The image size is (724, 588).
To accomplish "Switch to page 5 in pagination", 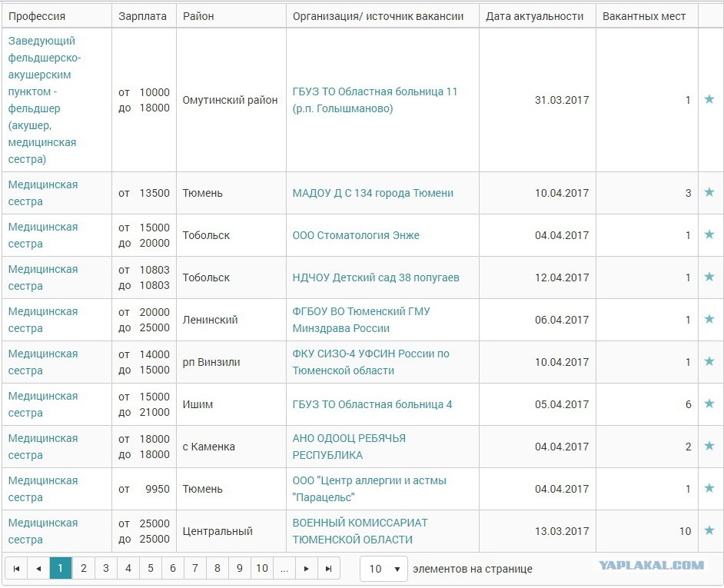I will pos(151,568).
